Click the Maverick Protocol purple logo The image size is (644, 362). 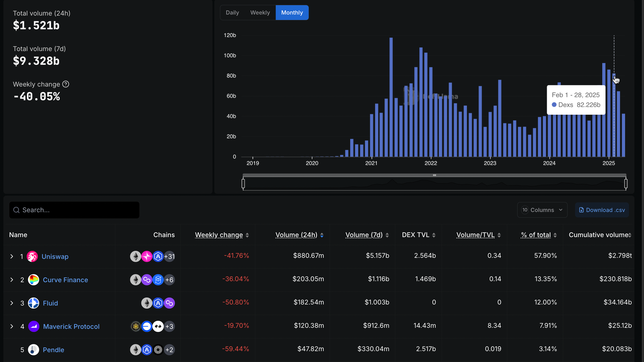34,326
